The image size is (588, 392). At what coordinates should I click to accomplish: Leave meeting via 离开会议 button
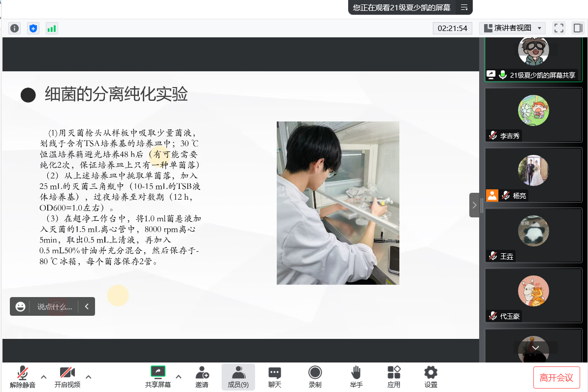(556, 377)
